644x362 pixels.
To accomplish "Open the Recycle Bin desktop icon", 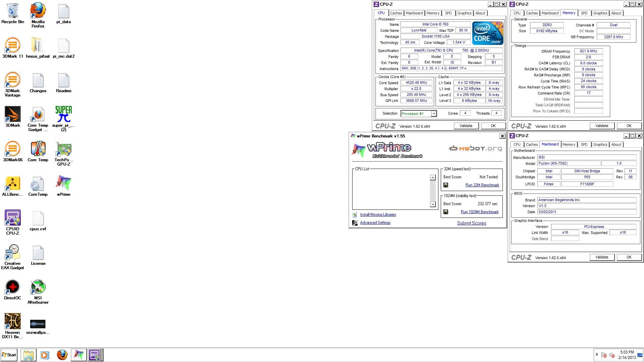I will (12, 13).
